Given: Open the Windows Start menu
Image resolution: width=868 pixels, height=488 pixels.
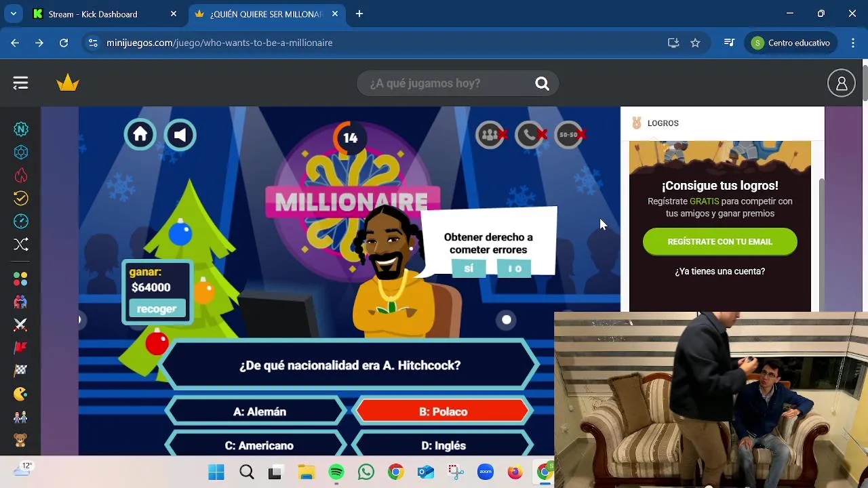Looking at the screenshot, I should 216,472.
